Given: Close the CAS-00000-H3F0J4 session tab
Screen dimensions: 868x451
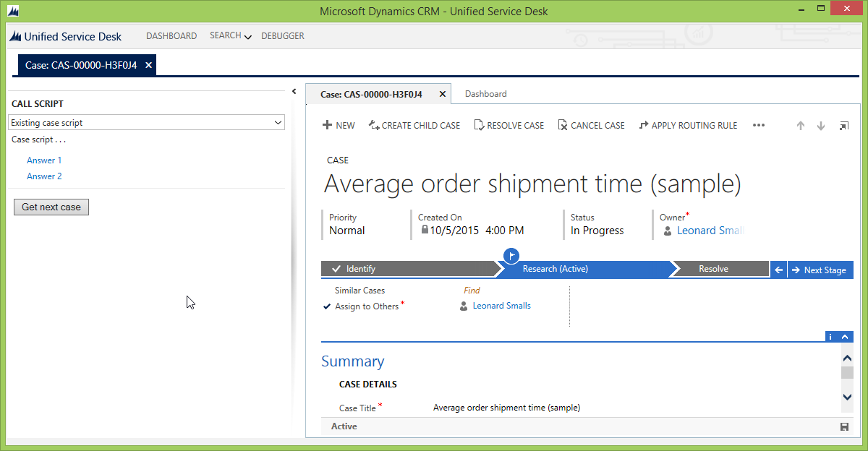Looking at the screenshot, I should click(148, 65).
